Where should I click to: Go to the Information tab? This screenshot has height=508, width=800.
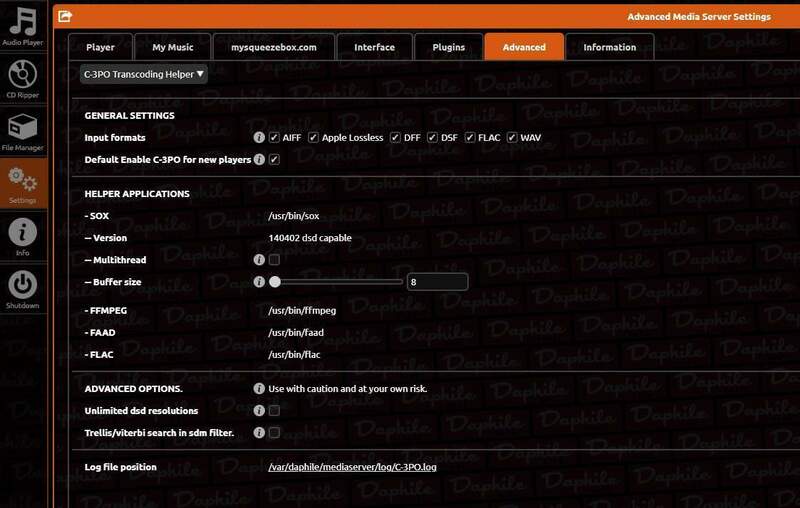609,47
